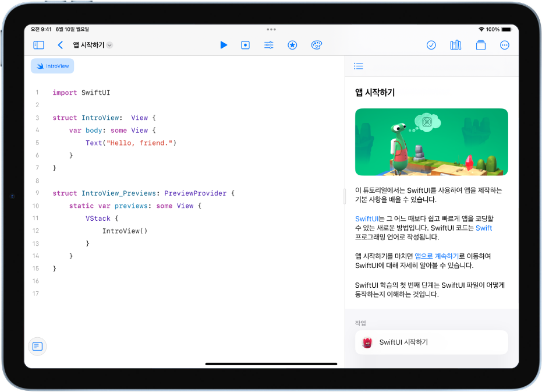The width and height of the screenshot is (542, 392).
Task: Open the library books icon
Action: 456,45
